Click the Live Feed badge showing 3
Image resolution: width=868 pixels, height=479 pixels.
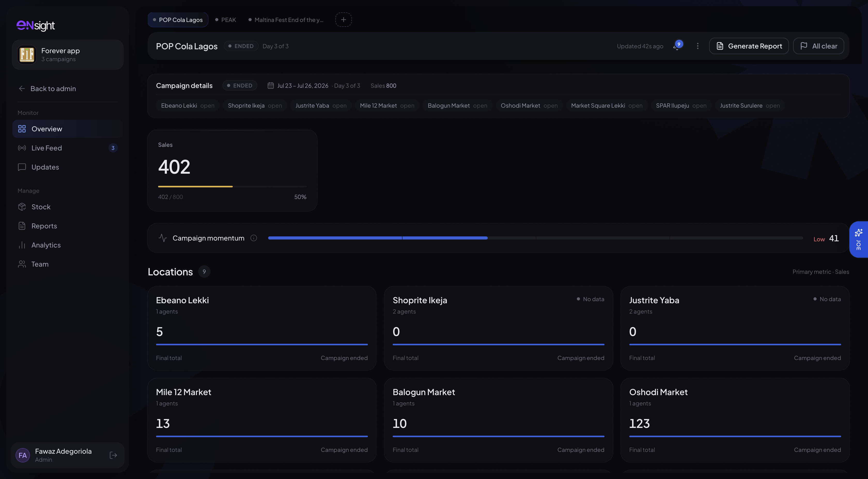click(113, 148)
